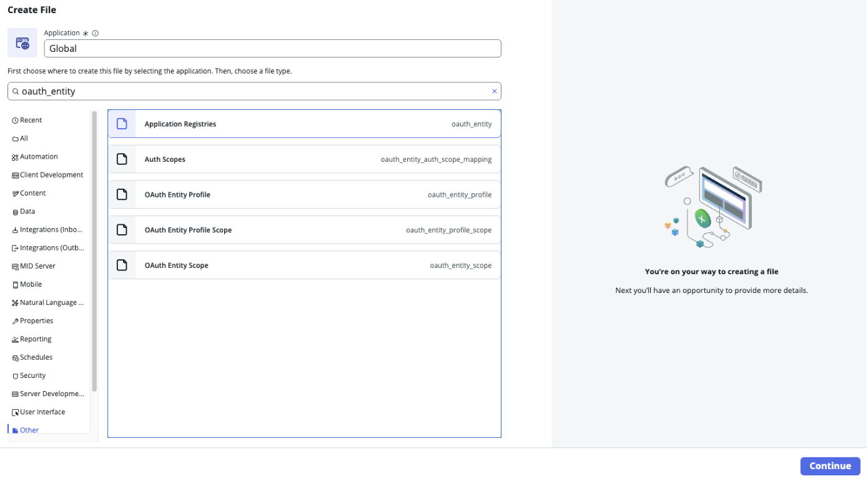
Task: Select the Automation category
Action: coord(38,157)
